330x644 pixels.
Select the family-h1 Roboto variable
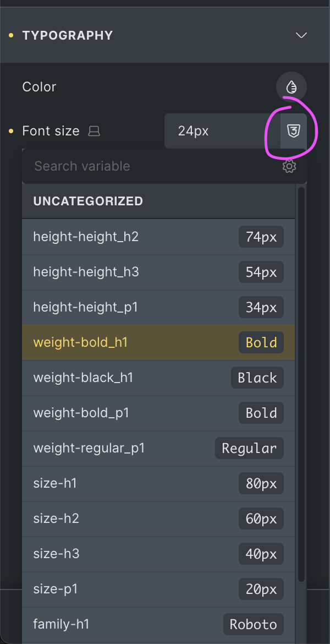pyautogui.click(x=158, y=624)
